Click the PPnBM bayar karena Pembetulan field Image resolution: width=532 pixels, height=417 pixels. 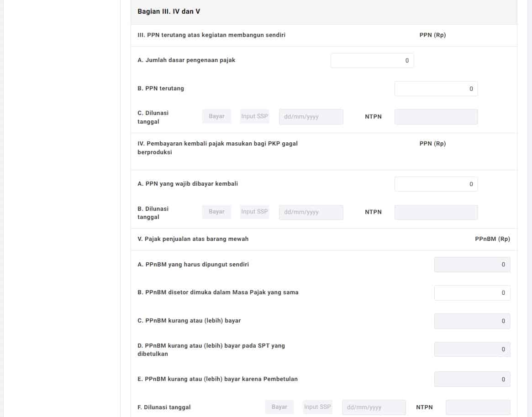[472, 379]
